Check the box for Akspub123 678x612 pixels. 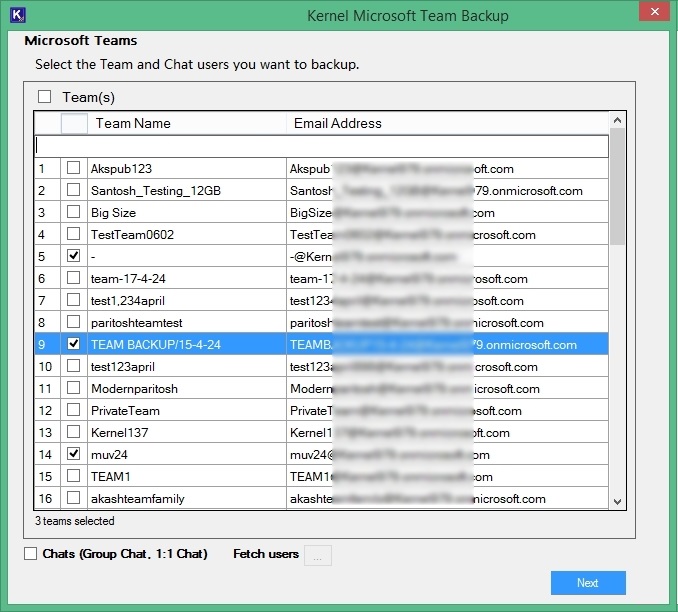tap(74, 168)
